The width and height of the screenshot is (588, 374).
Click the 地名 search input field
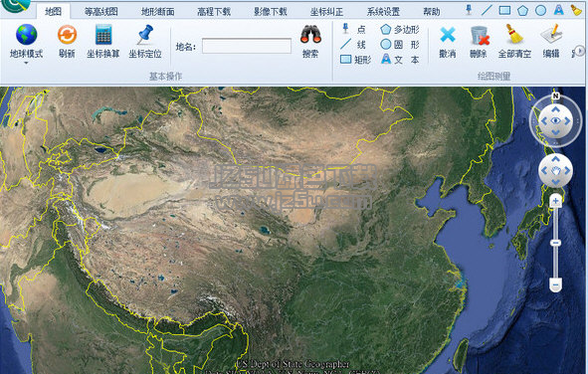point(247,46)
